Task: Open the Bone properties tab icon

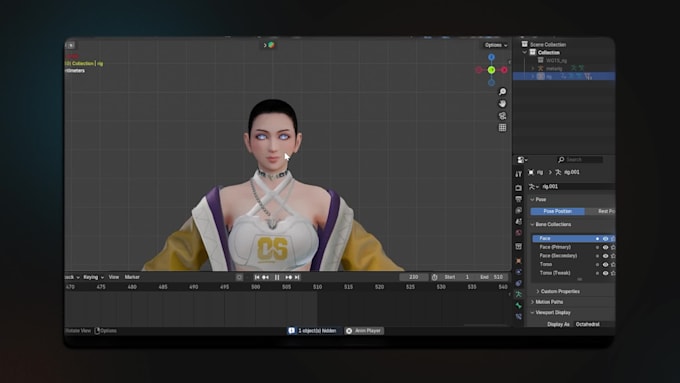Action: point(519,306)
